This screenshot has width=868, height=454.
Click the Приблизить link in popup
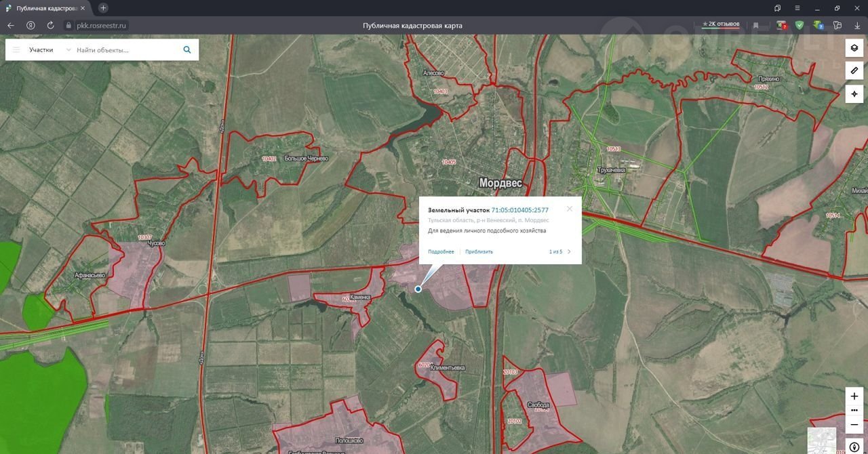479,251
